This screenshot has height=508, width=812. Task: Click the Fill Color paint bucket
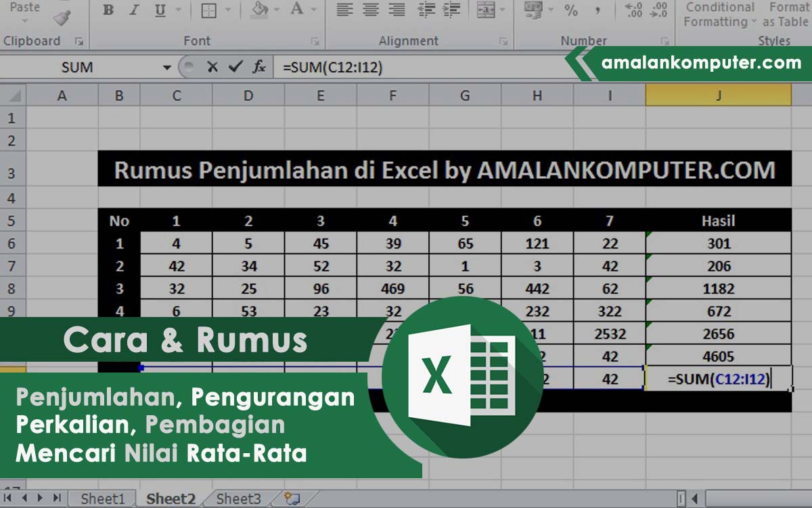tap(259, 10)
